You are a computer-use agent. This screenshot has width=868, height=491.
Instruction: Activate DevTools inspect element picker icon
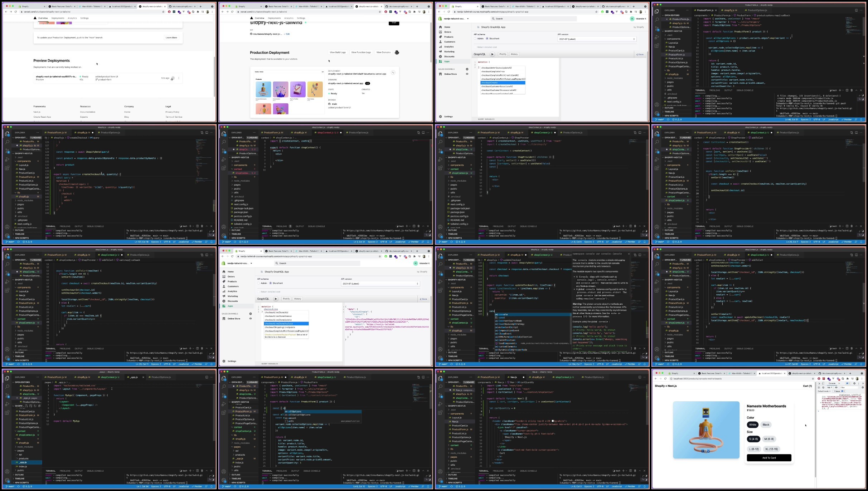pyautogui.click(x=819, y=383)
